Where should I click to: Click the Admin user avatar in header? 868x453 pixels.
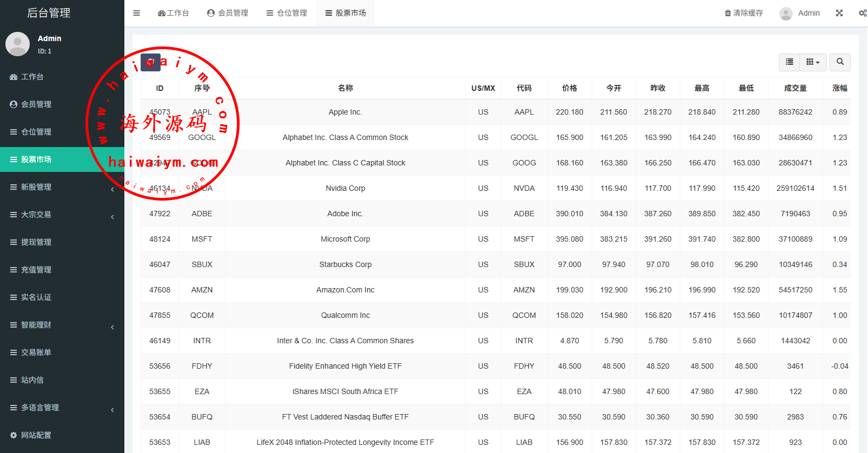[x=786, y=14]
